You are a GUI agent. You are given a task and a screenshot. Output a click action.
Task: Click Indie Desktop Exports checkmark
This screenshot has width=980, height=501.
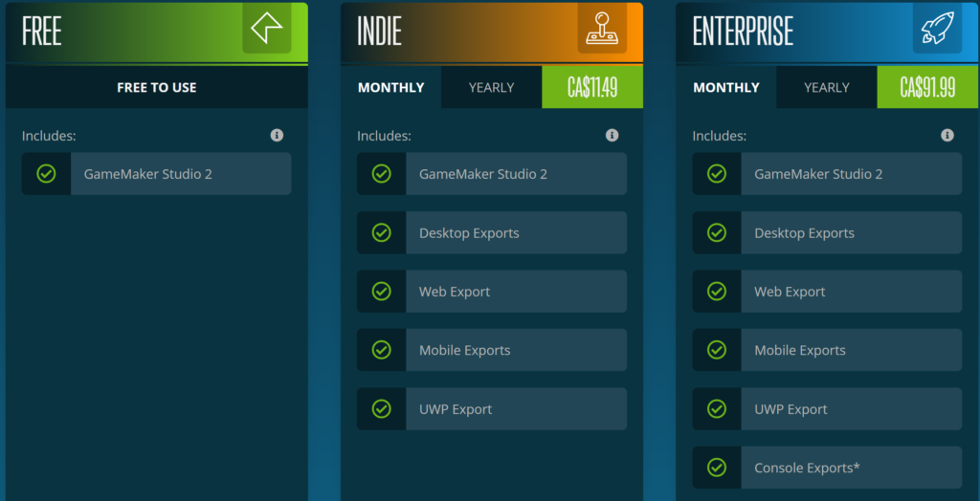click(x=381, y=233)
